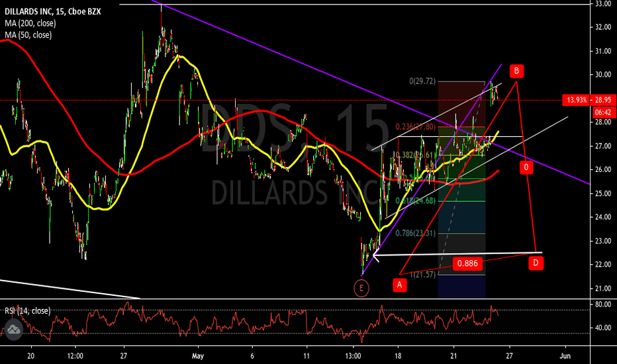Viewport: 617px width, 364px height.
Task: Click the current price label 28.95
Action: click(x=603, y=100)
